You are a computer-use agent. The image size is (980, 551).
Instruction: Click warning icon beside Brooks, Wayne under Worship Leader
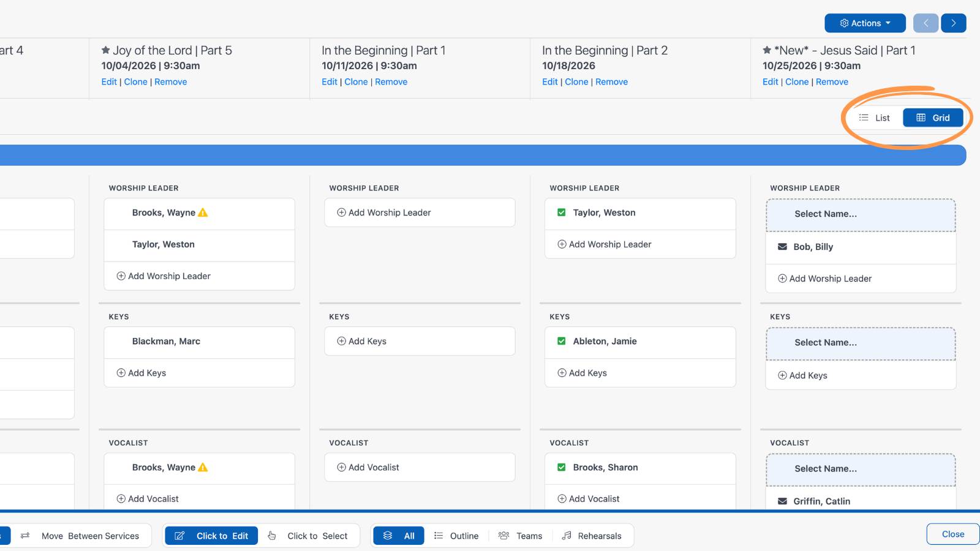(x=203, y=212)
